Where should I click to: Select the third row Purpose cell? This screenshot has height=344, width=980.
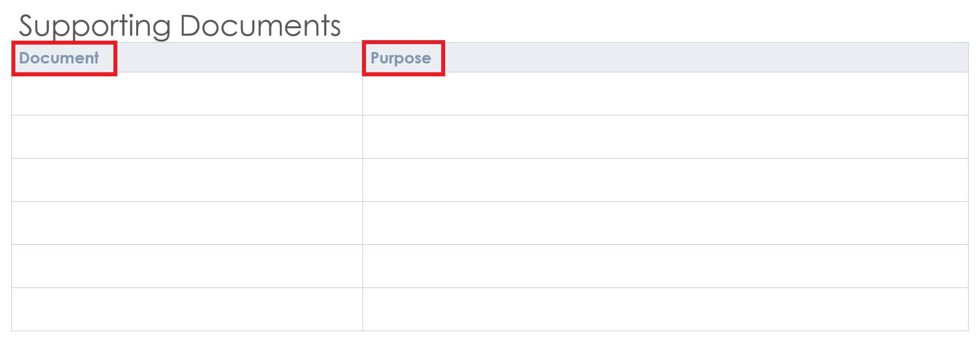[665, 180]
